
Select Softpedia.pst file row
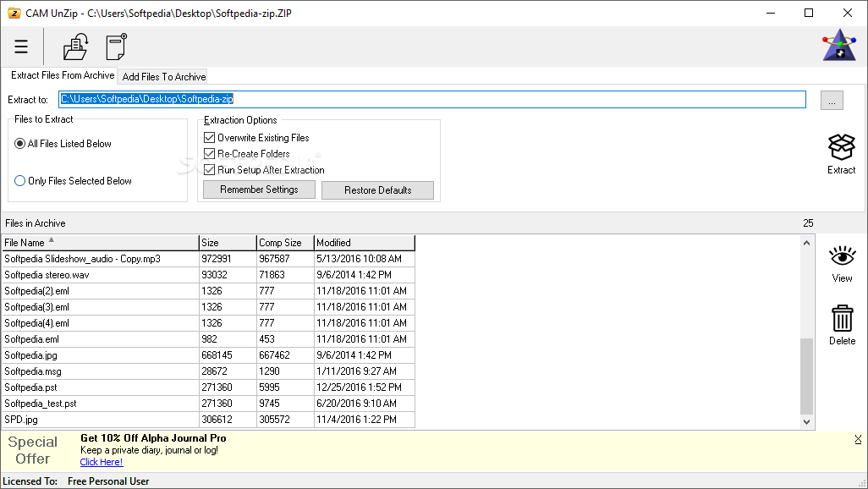209,387
